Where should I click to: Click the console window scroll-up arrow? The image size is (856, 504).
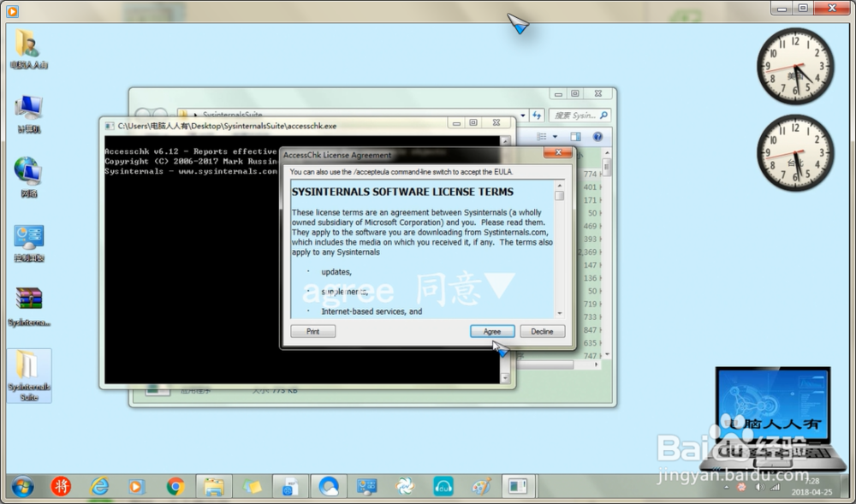(x=505, y=141)
